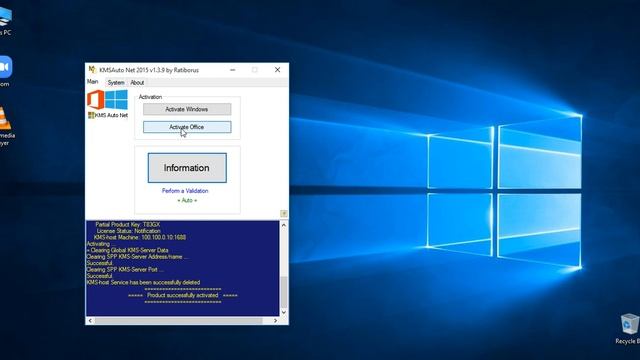This screenshot has width=640, height=360.
Task: Switch to the System tab
Action: (116, 82)
